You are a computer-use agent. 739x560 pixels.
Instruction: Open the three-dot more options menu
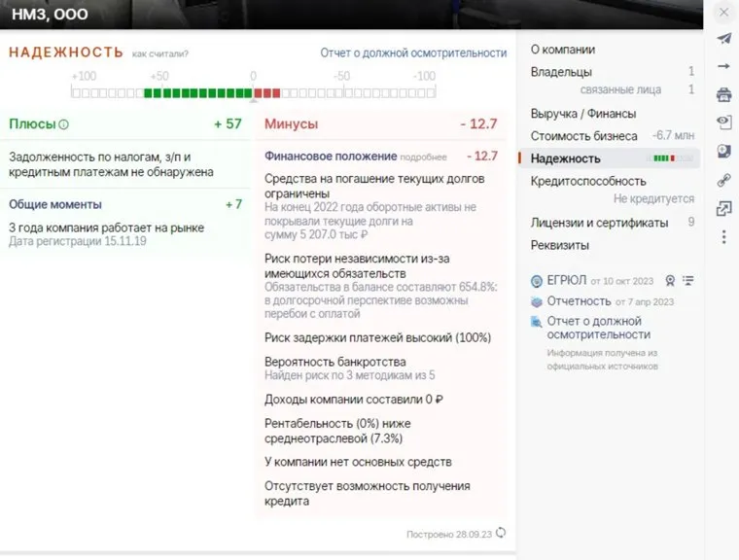[723, 237]
